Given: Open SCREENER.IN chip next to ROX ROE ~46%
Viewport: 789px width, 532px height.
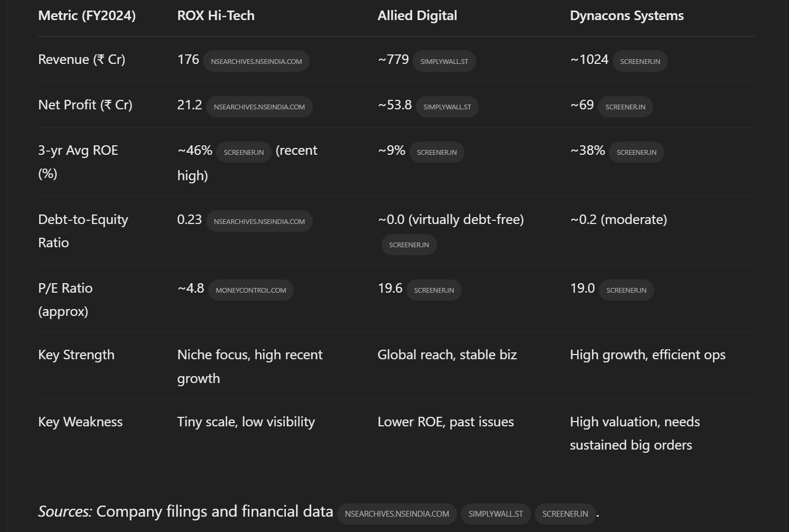Looking at the screenshot, I should [x=244, y=152].
